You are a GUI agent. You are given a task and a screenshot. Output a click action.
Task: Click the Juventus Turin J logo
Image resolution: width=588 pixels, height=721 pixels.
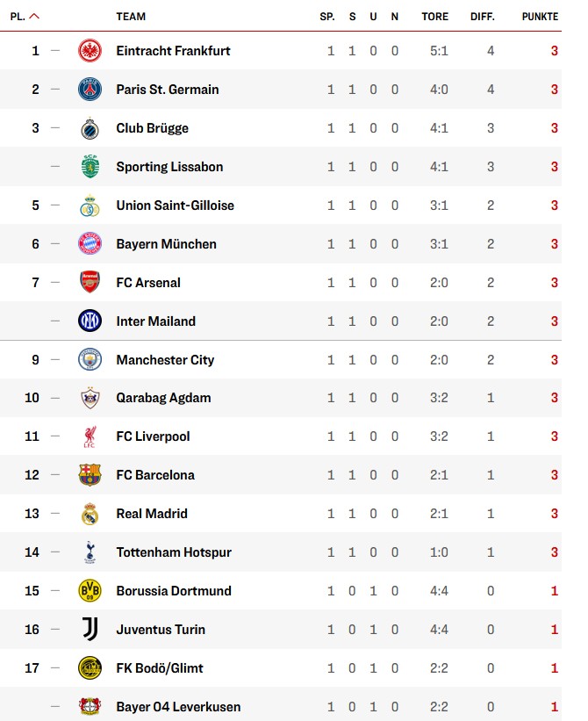pos(90,630)
